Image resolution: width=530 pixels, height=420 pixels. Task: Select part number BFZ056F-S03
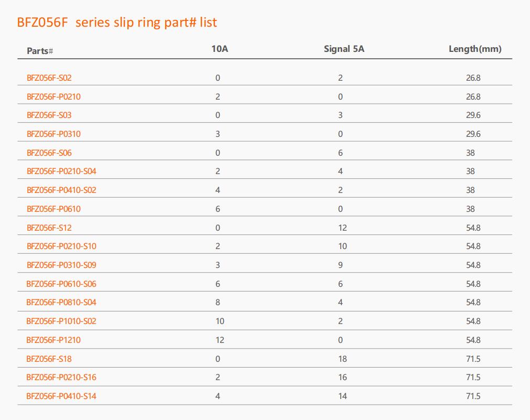tap(49, 115)
